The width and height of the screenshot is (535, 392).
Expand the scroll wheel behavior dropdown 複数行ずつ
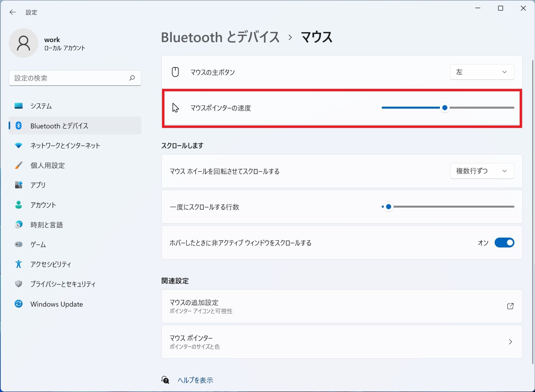482,171
